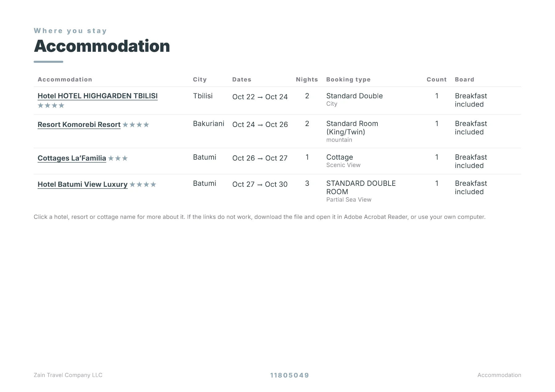This screenshot has height=392, width=555.
Task: Select the Tbilisi city cell
Action: click(x=203, y=96)
